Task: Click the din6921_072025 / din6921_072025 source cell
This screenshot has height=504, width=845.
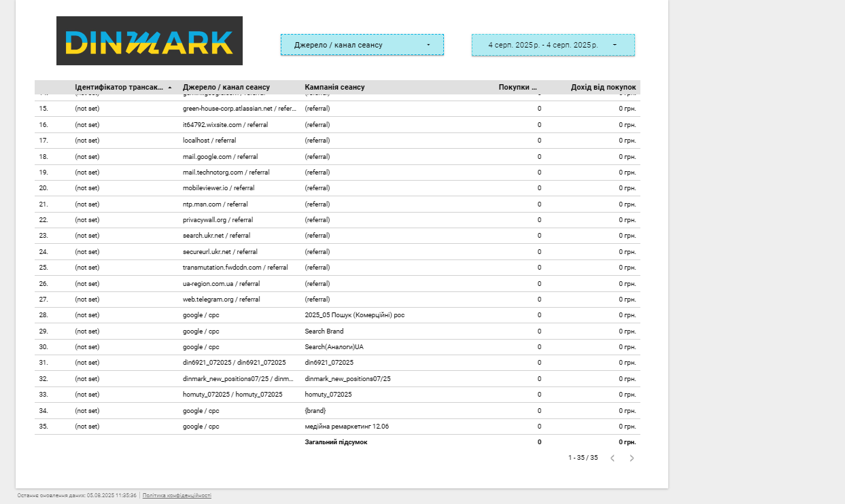Action: pyautogui.click(x=235, y=363)
